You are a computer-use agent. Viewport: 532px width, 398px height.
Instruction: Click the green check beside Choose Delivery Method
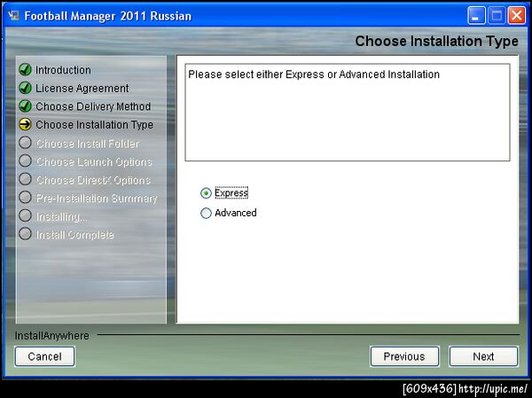click(25, 106)
